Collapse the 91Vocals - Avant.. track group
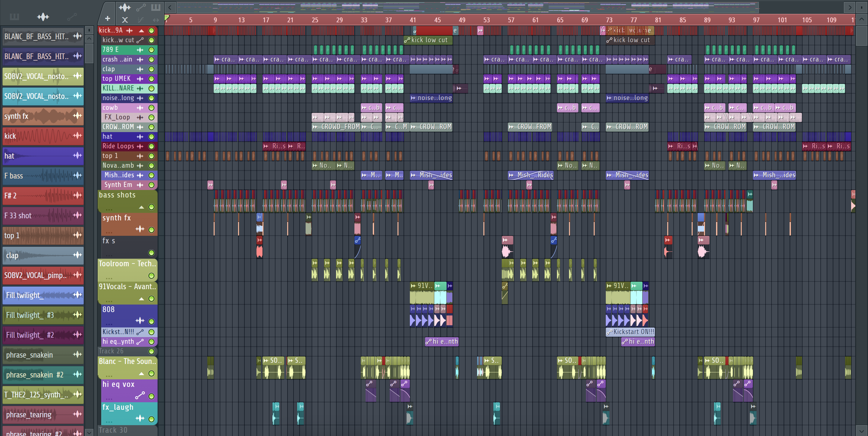 pos(142,299)
